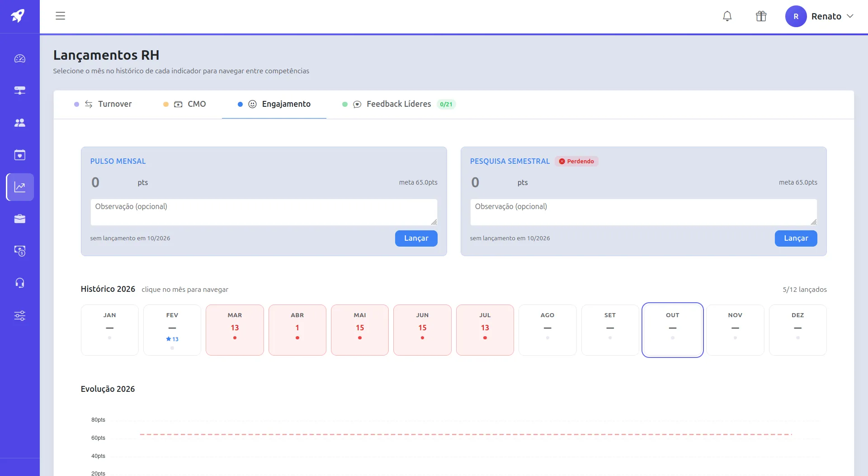Switch to the Feedback Líderes tab
Viewport: 868px width, 476px height.
click(x=399, y=104)
